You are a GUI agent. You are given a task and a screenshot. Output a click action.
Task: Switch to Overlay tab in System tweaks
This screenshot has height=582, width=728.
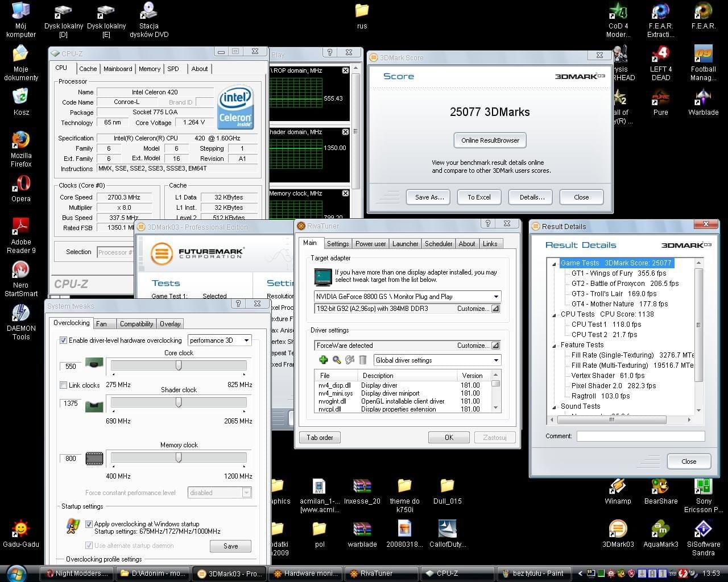170,324
